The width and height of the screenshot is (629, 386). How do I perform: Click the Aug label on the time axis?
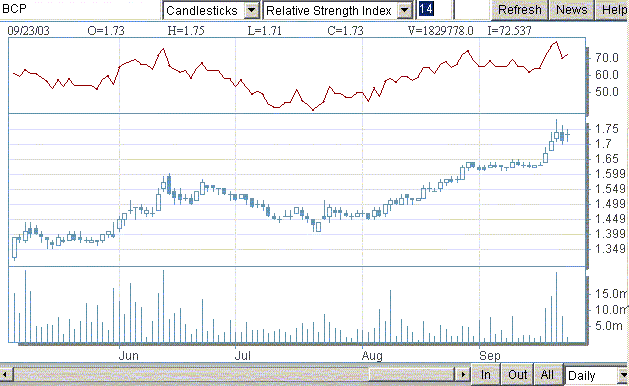tap(372, 356)
